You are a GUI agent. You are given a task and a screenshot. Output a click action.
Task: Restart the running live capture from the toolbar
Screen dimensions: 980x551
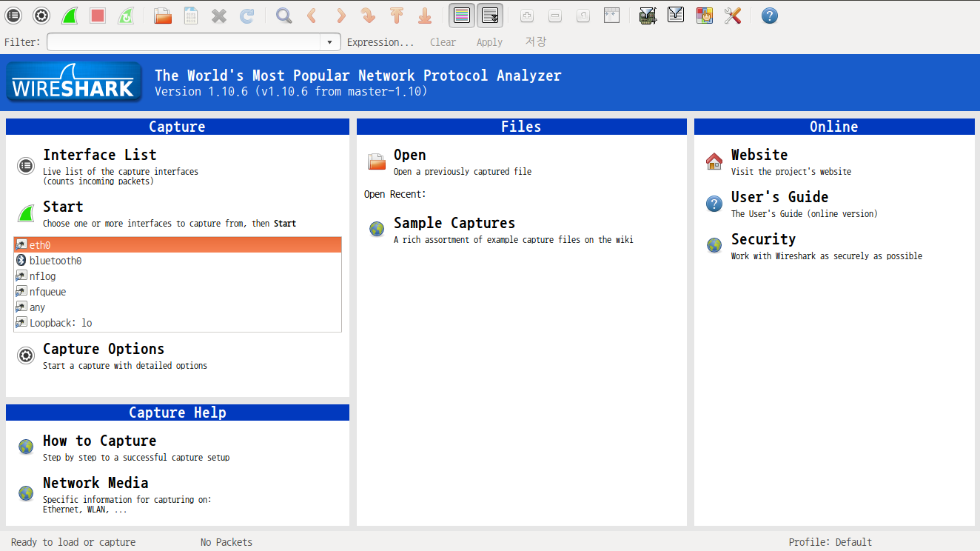[126, 16]
